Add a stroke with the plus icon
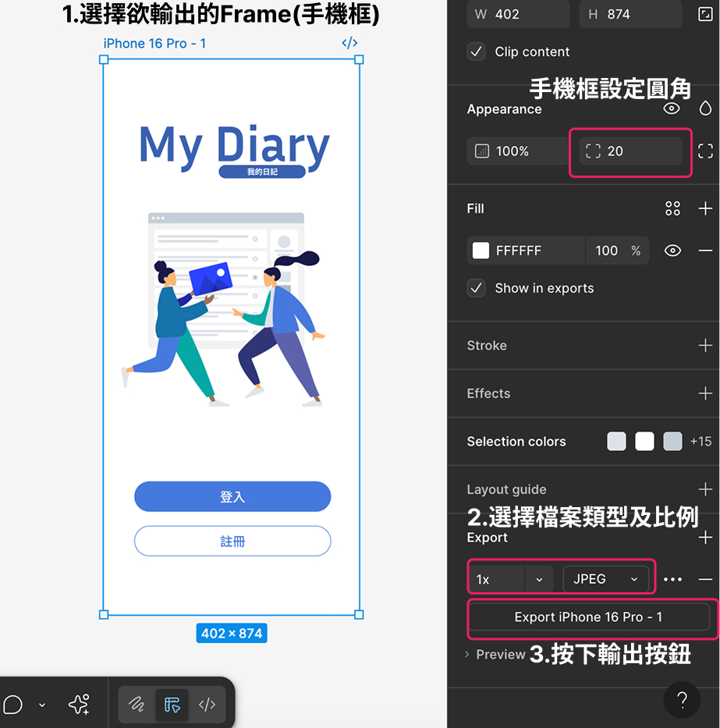Screen dimensions: 720x728 point(705,345)
